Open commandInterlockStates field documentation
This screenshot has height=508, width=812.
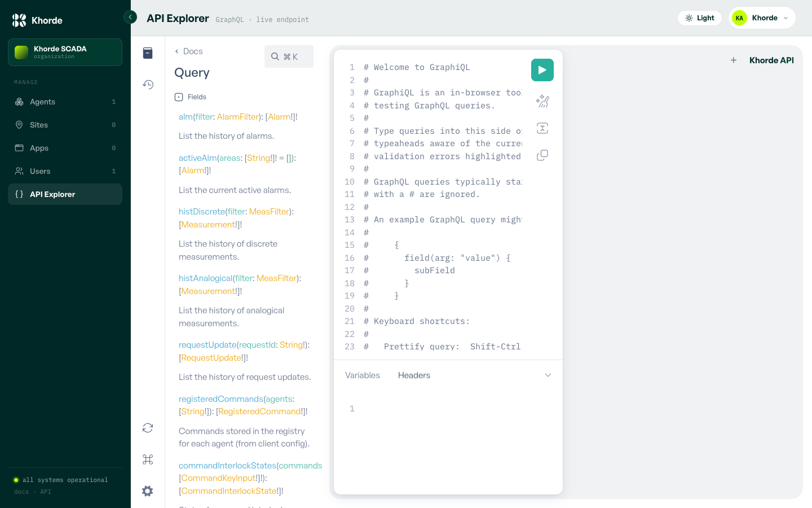point(227,466)
